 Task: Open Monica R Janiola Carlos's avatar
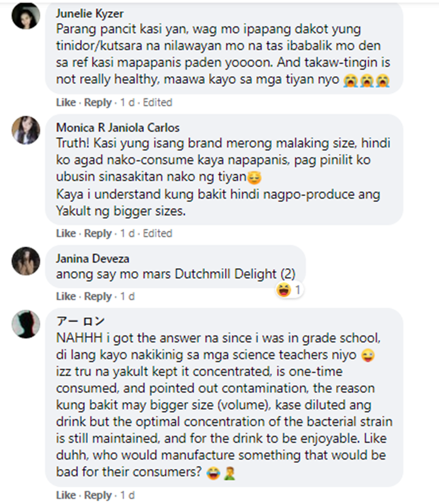pyautogui.click(x=26, y=130)
